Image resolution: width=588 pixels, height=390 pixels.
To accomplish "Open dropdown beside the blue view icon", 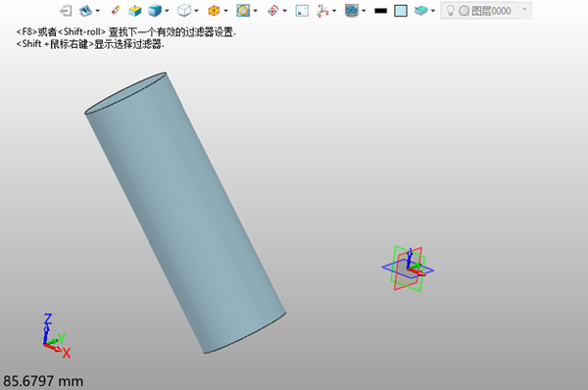I will pos(97,11).
